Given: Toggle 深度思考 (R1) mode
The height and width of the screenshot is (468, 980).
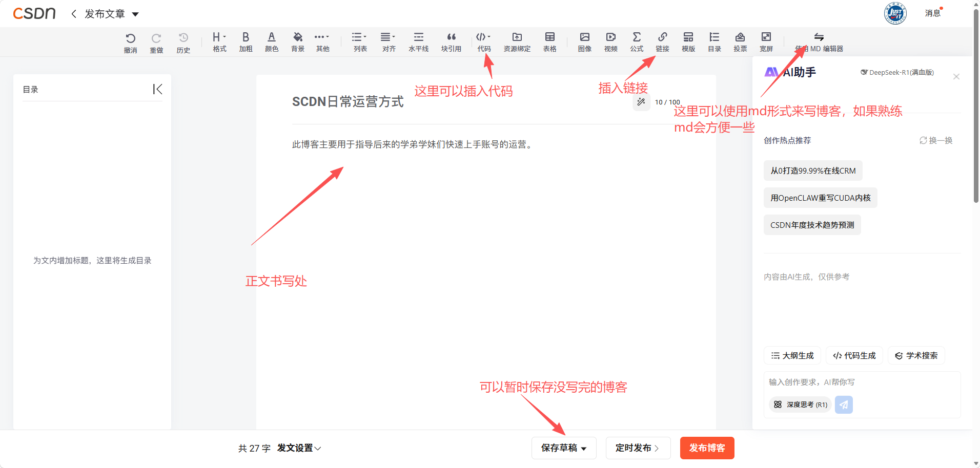Looking at the screenshot, I should [x=800, y=405].
